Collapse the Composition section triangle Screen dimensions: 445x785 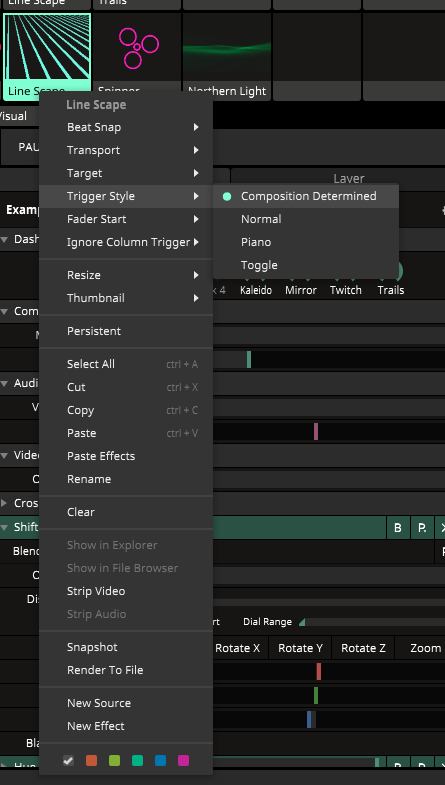(x=5, y=311)
